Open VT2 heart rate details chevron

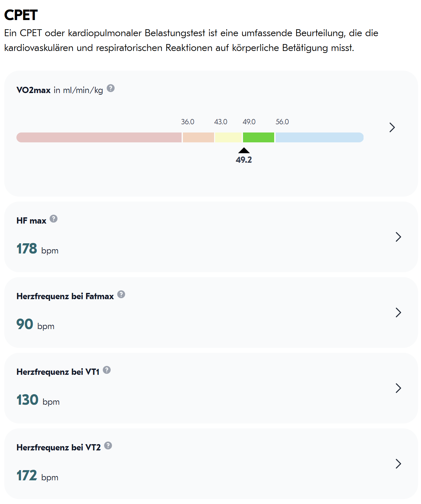(x=398, y=464)
